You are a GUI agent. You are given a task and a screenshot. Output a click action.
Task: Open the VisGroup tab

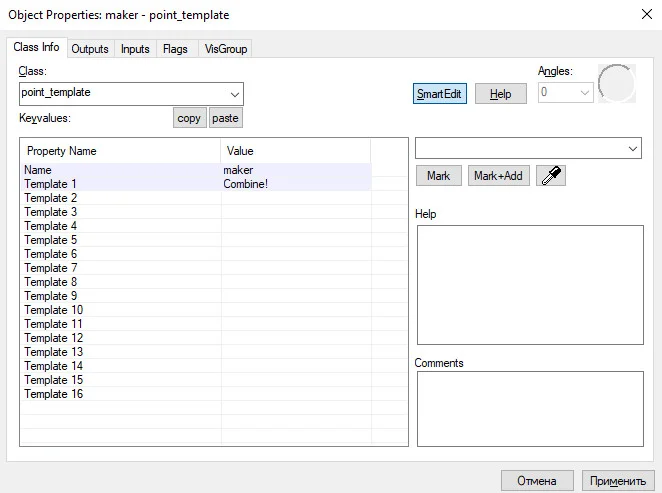226,49
